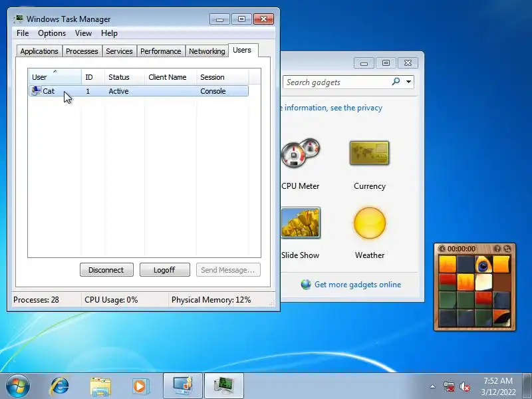Click the CPU Usage status bar entry
This screenshot has width=532, height=399.
(111, 300)
